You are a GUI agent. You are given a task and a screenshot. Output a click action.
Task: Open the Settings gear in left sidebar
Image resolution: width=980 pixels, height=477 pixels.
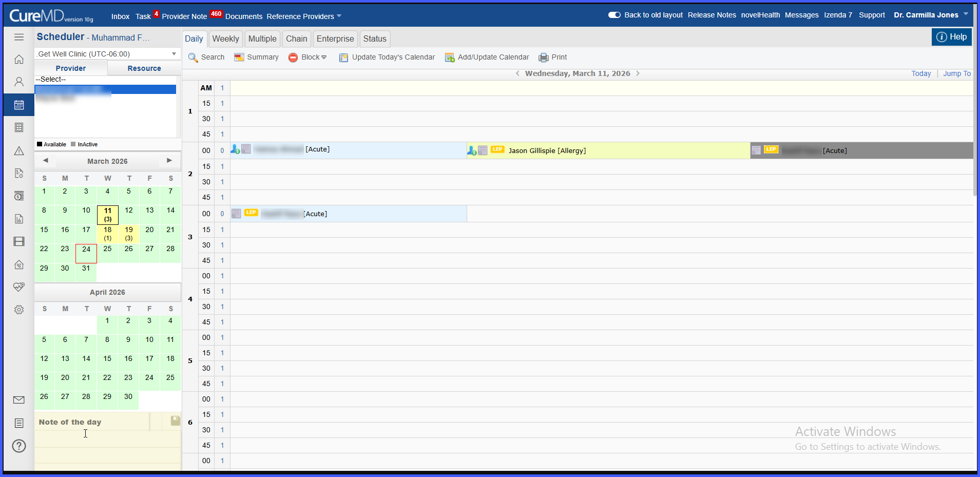(x=19, y=310)
